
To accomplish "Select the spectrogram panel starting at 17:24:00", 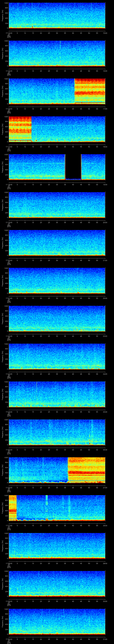I will pyautogui.click(x=57, y=394).
